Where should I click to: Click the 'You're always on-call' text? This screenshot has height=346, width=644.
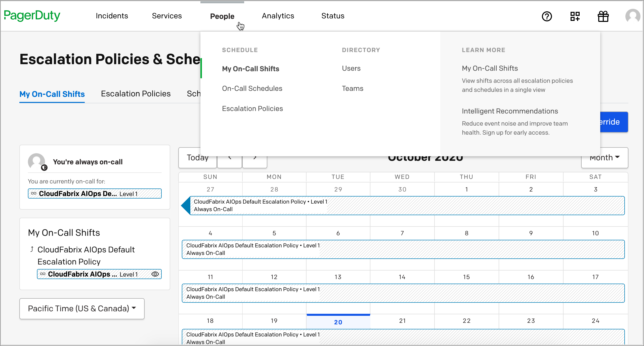point(88,162)
